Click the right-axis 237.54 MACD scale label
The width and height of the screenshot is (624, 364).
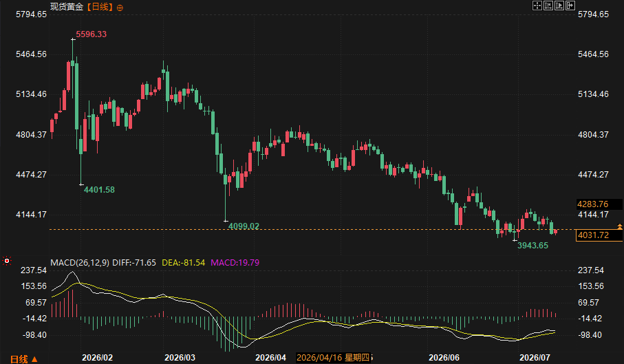click(591, 270)
